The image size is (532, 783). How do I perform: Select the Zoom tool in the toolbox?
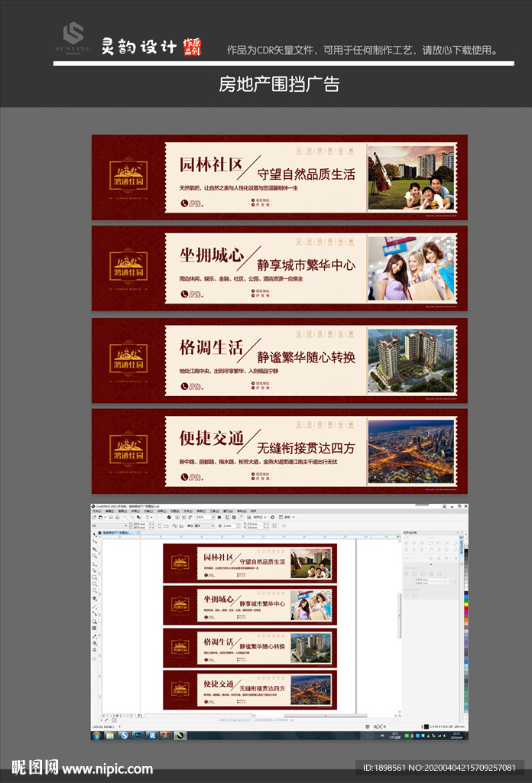point(95,556)
